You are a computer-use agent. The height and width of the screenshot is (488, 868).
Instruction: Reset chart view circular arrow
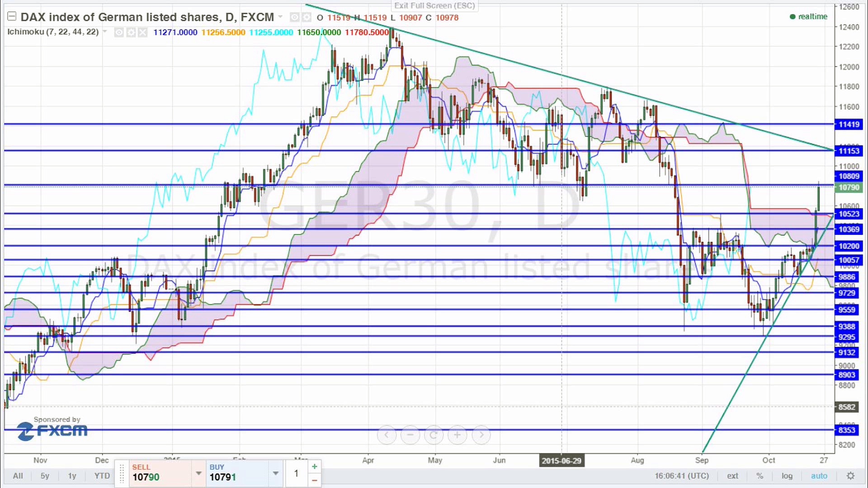[x=434, y=435]
